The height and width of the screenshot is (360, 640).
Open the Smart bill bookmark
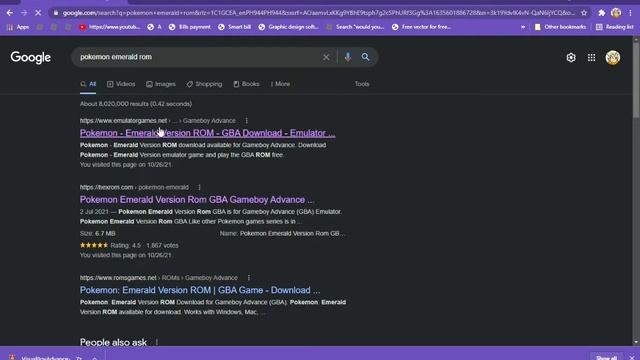click(235, 27)
